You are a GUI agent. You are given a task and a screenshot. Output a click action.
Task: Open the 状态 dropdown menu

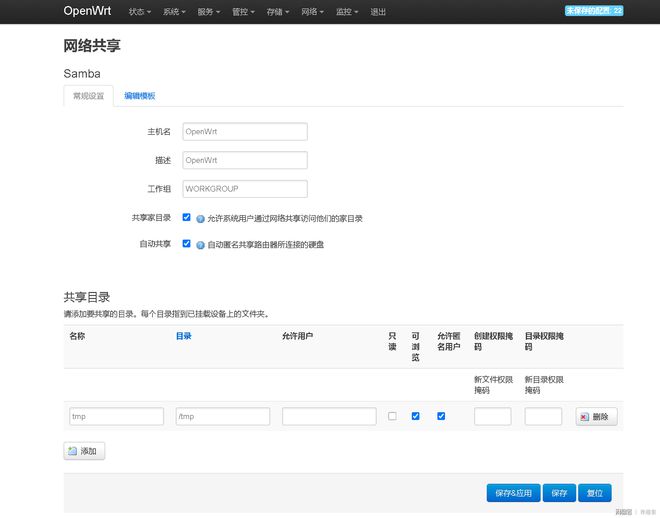click(140, 12)
